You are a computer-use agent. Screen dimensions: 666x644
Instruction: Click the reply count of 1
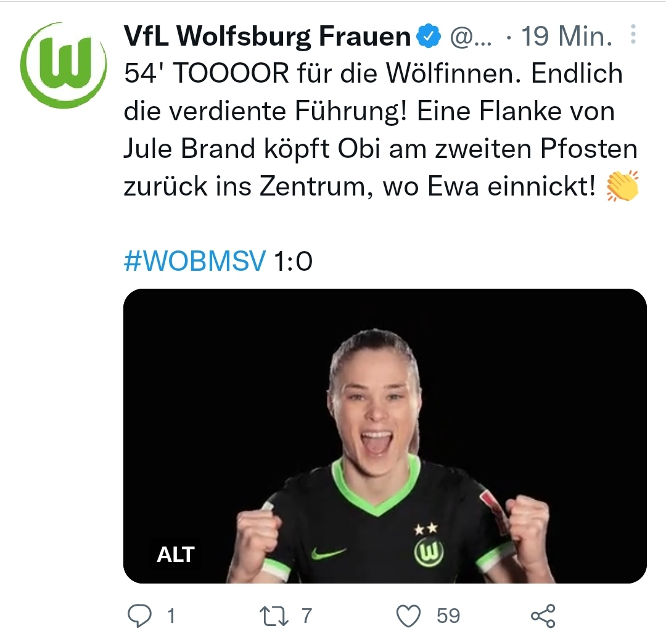[x=171, y=616]
